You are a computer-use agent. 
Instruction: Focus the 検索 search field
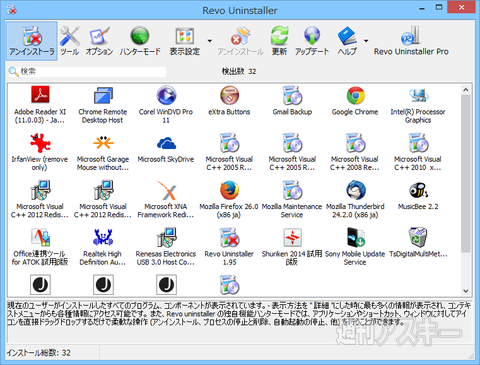tap(87, 71)
